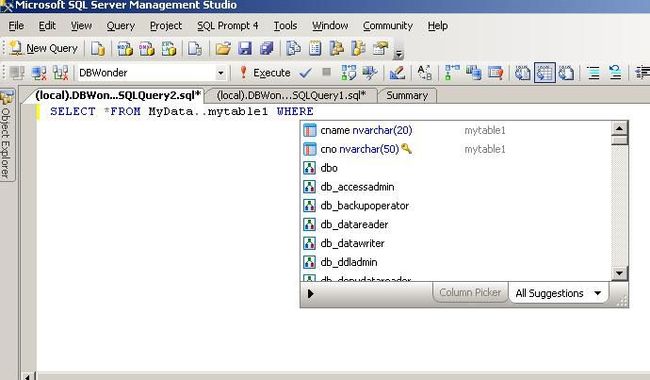Open the Query menu
The width and height of the screenshot is (650, 380).
(x=121, y=26)
